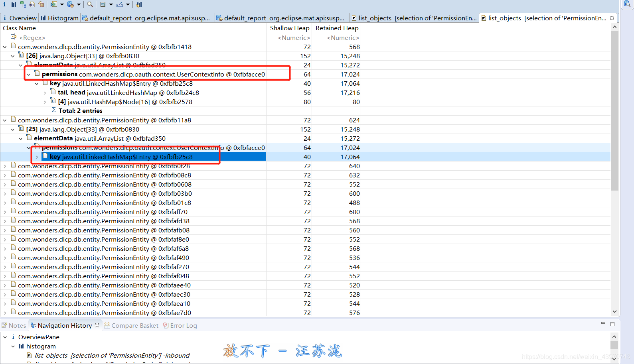Sort by Retained Heap column

pyautogui.click(x=337, y=28)
